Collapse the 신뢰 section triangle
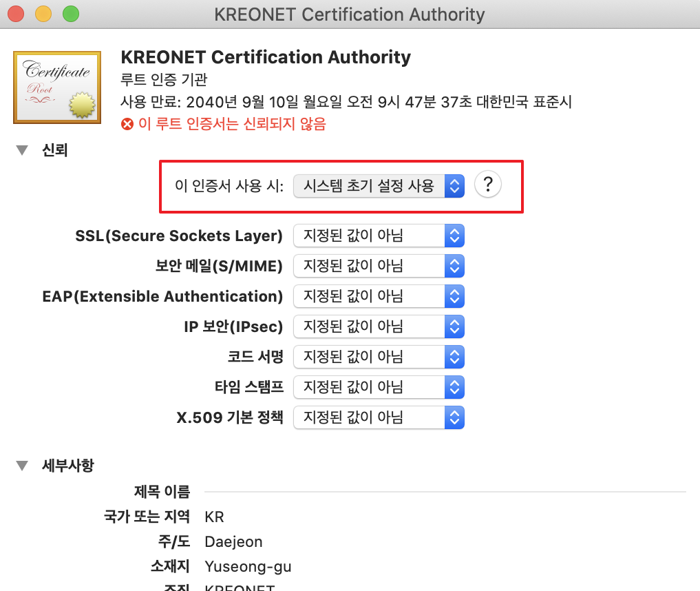700x591 pixels. tap(23, 151)
